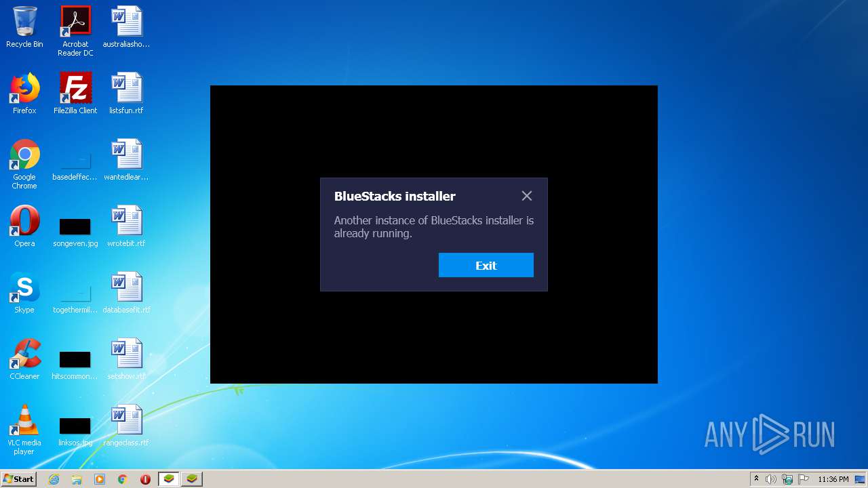Select the databasefit.rtf document icon
This screenshot has width=868, height=488.
point(126,293)
